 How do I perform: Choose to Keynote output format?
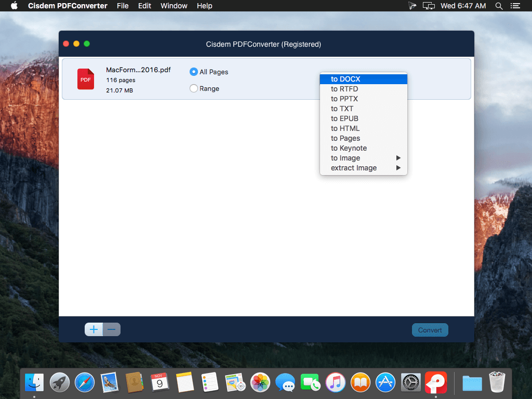tap(363, 148)
